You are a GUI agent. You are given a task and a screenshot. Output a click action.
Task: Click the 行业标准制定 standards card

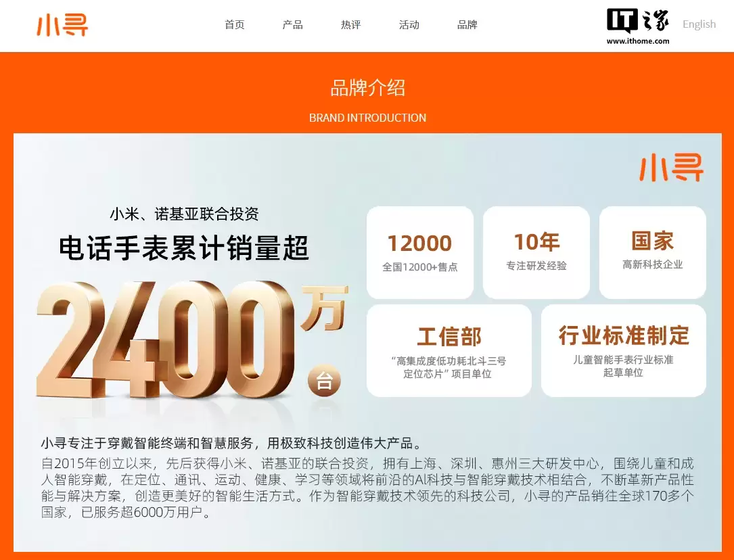click(x=623, y=350)
